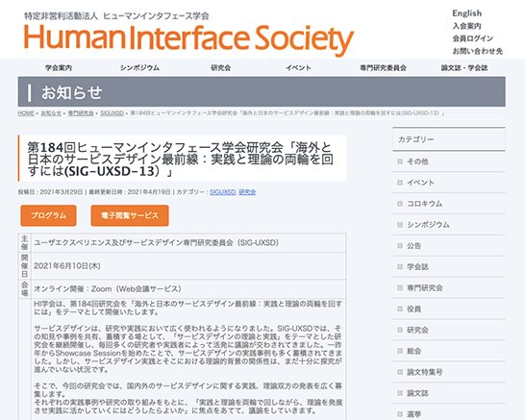The image size is (525, 420).
Task: Select 論文特集号 in category sidebar
Action: [x=425, y=372]
